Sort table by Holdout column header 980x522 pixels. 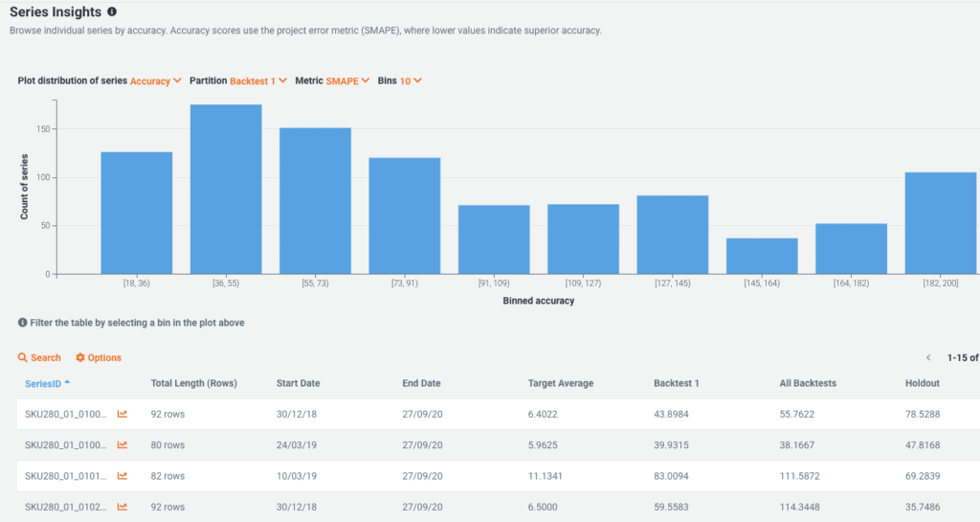[x=922, y=383]
